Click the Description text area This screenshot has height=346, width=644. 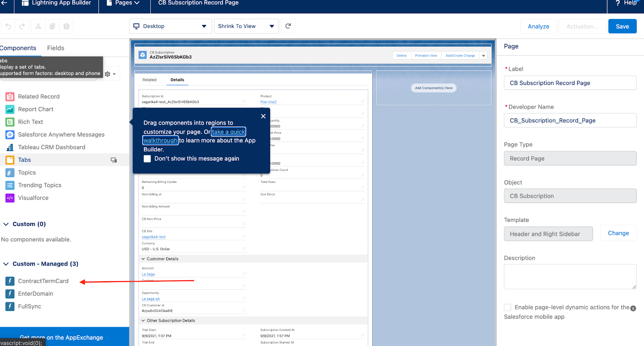coord(570,277)
